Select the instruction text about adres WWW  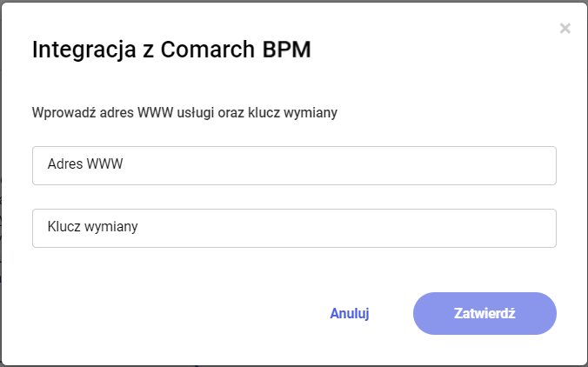coord(184,112)
